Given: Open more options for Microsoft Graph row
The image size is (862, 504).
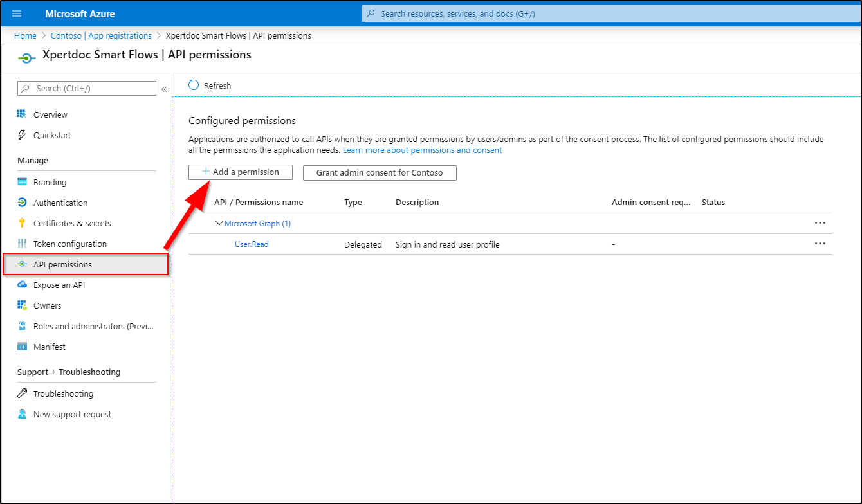Looking at the screenshot, I should point(820,223).
